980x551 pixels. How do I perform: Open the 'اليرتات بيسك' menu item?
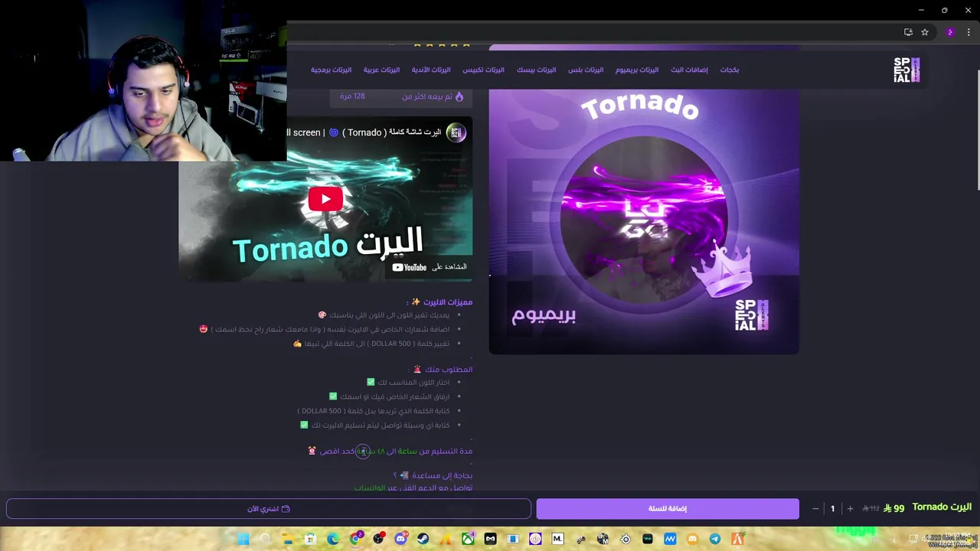click(536, 70)
